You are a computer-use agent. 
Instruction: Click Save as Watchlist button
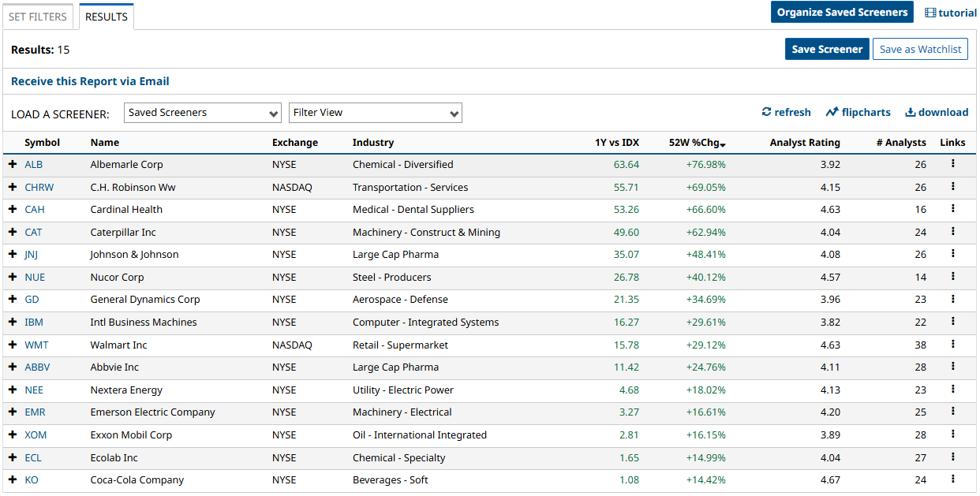click(x=920, y=49)
